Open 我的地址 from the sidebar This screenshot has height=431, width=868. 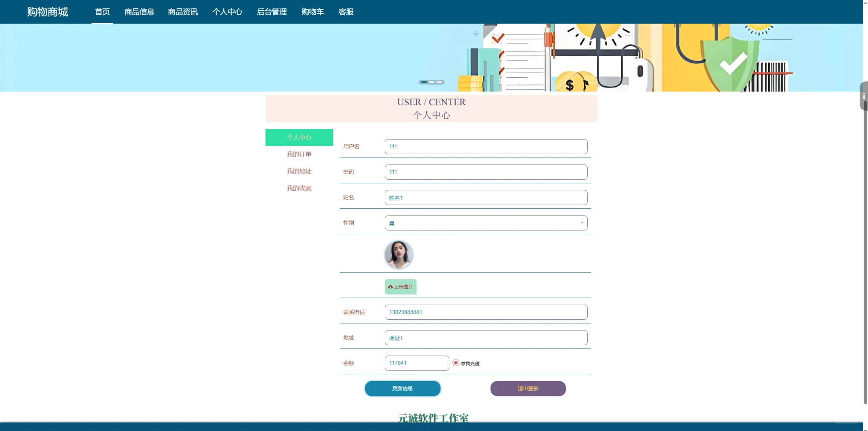tap(299, 171)
